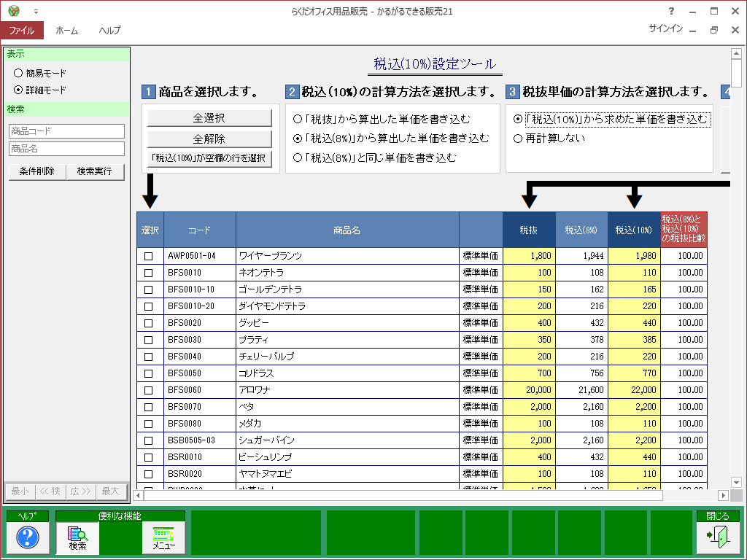Screen dimensions: 747x560
Task: Select 簡易モード radio button
Action: pyautogui.click(x=18, y=73)
